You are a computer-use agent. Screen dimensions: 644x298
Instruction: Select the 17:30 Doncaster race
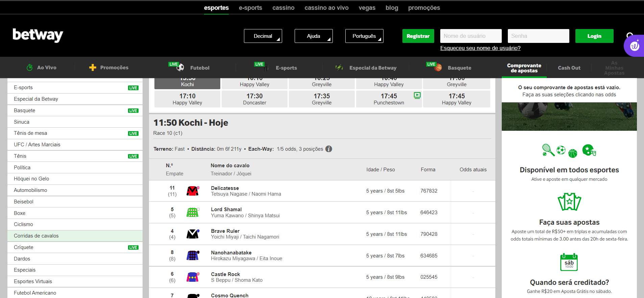pos(254,99)
